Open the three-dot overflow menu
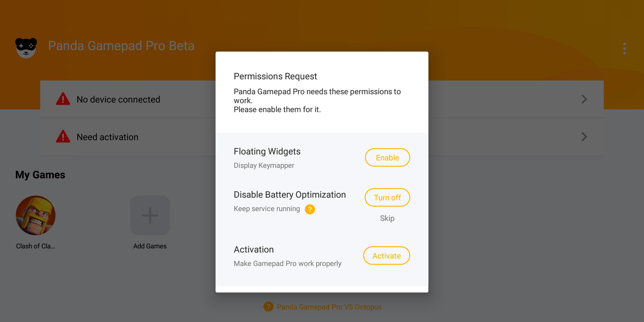Viewport: 644px width, 322px height. click(x=624, y=49)
